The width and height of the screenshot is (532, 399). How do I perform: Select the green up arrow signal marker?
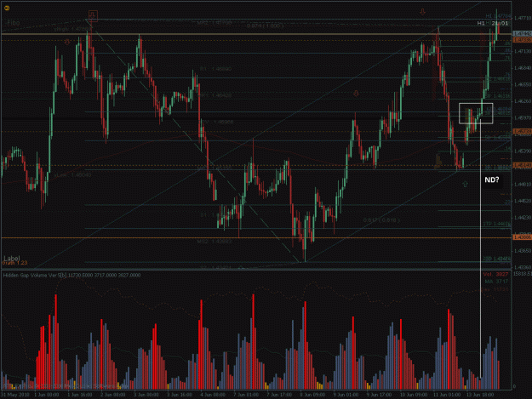465,184
